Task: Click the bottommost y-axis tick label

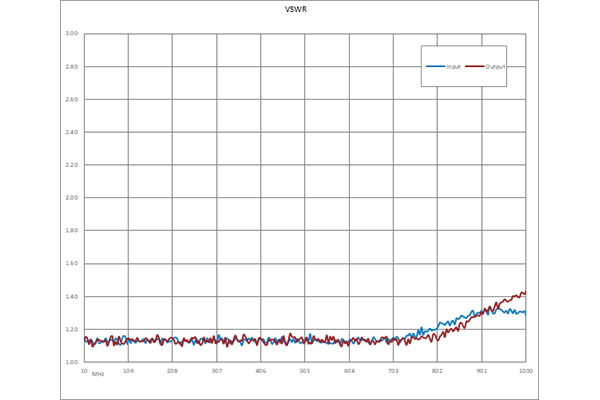Action: tap(73, 359)
